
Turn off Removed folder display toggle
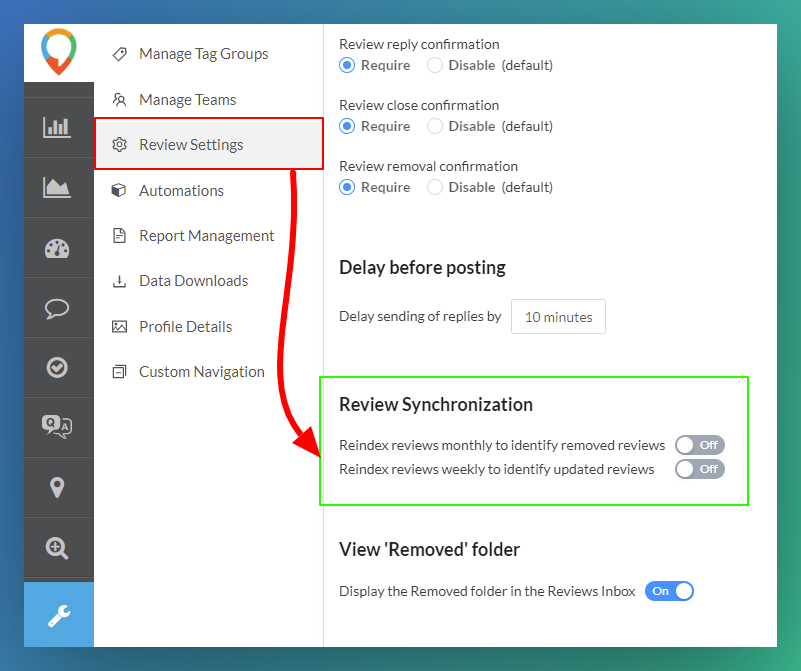(669, 591)
